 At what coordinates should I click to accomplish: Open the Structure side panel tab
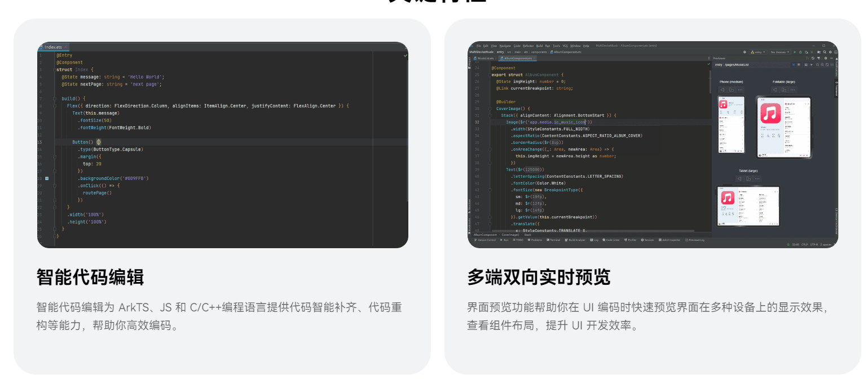click(x=469, y=206)
